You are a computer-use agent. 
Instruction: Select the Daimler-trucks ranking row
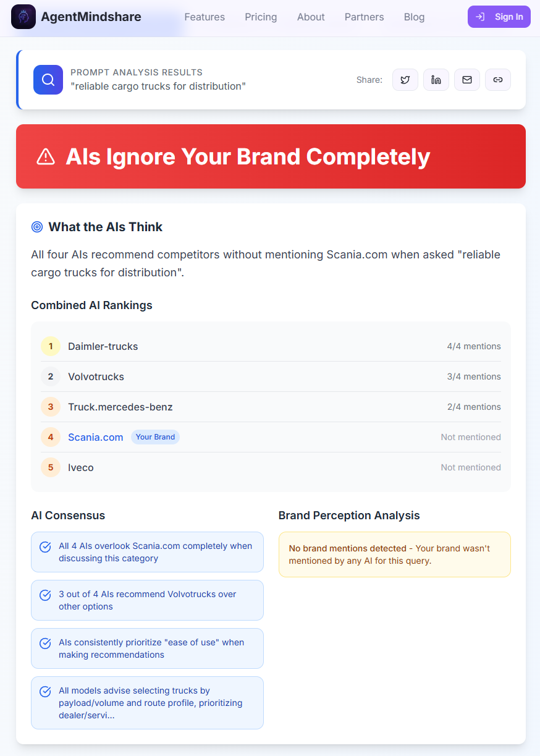(x=271, y=346)
